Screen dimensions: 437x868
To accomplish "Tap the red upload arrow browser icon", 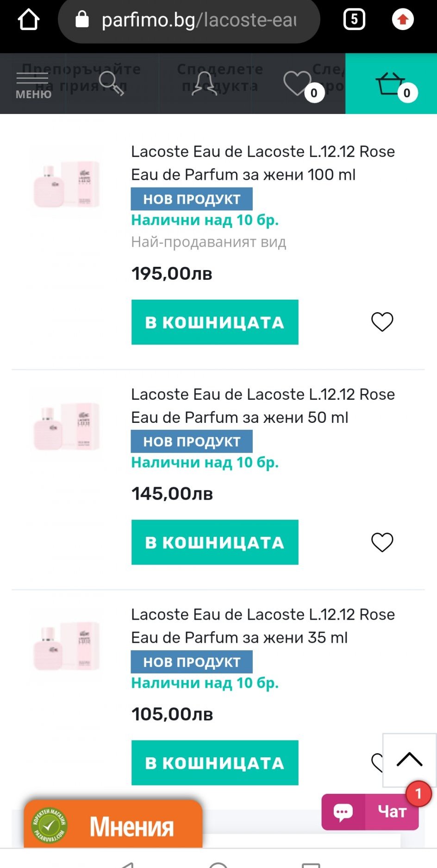I will 403,19.
